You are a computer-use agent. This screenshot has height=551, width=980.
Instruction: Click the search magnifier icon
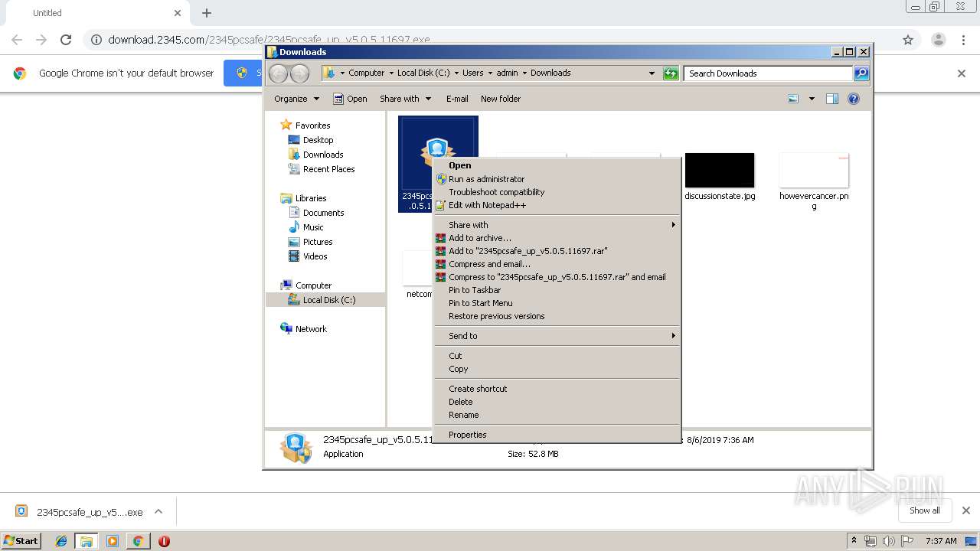[861, 73]
